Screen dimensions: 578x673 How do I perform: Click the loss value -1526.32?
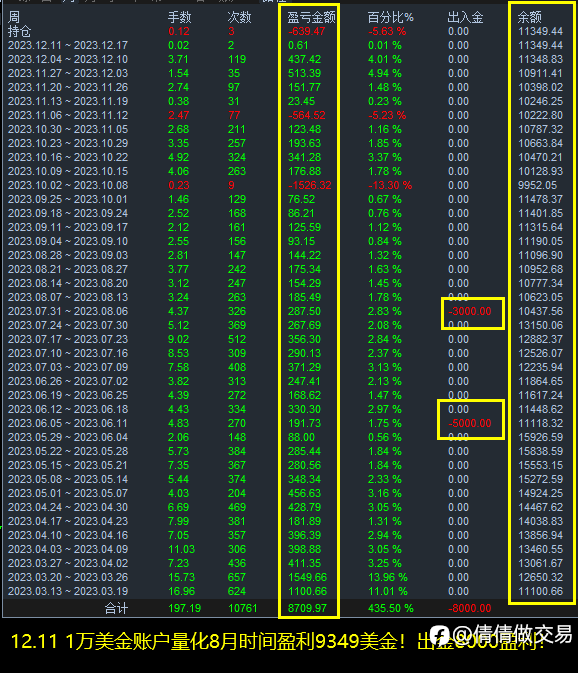pyautogui.click(x=309, y=185)
